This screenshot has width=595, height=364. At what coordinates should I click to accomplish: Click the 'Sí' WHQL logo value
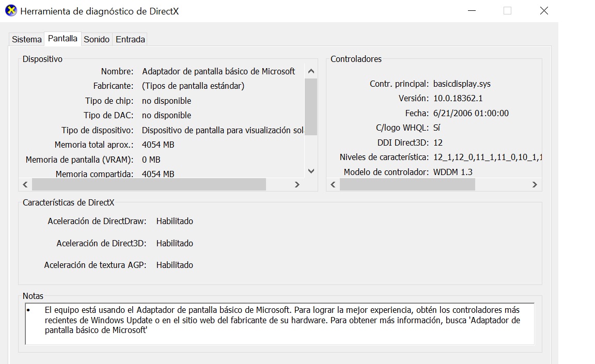click(x=437, y=128)
